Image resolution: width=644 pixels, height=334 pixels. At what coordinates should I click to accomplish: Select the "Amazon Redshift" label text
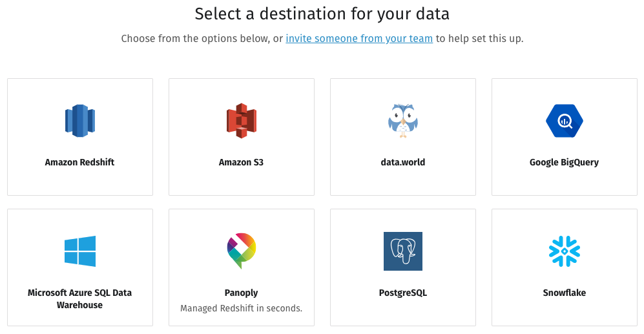click(x=80, y=163)
